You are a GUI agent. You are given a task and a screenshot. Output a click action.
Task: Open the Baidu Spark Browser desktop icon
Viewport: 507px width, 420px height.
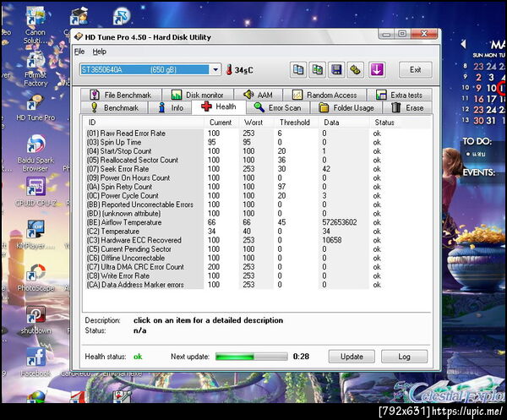click(x=35, y=154)
